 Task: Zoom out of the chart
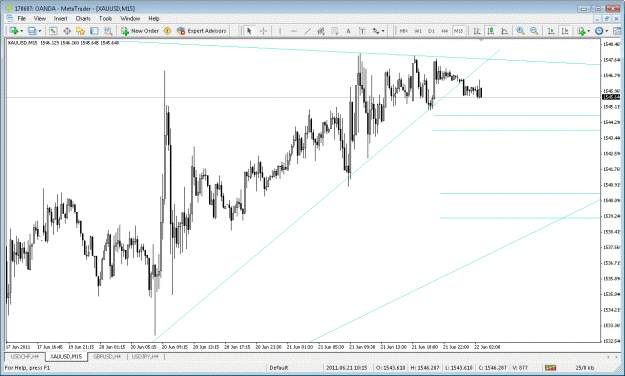(534, 31)
